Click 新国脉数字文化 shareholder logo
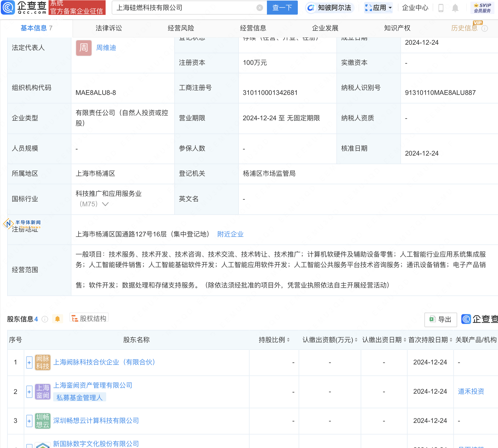Image resolution: width=498 pixels, height=448 pixels. click(x=43, y=445)
